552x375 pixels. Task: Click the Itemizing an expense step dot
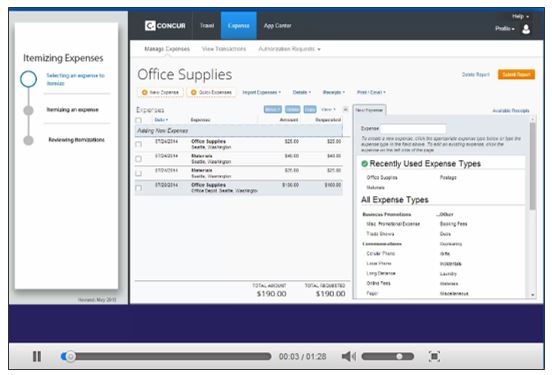pyautogui.click(x=29, y=110)
